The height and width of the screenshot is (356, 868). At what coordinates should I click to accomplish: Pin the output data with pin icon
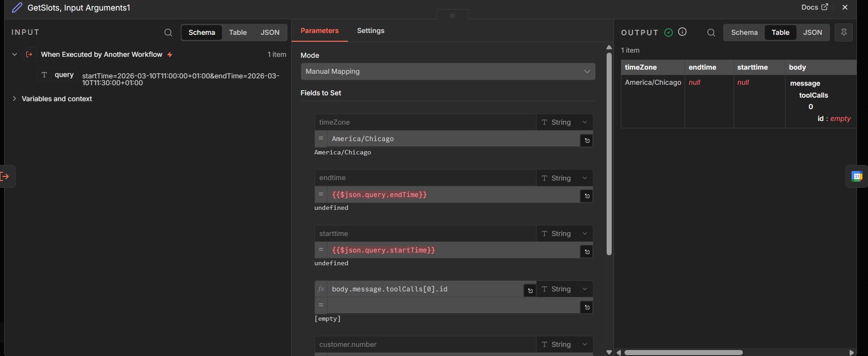(x=843, y=33)
